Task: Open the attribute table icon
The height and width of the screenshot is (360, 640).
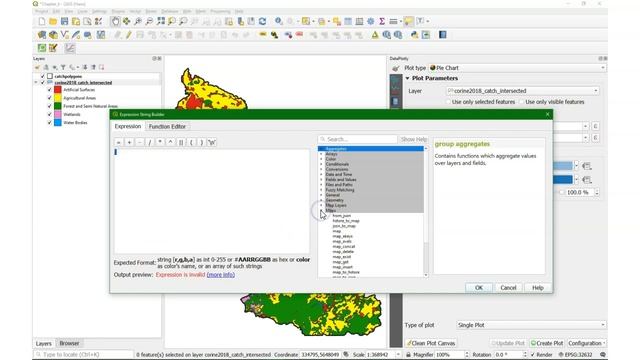Action: click(348, 21)
